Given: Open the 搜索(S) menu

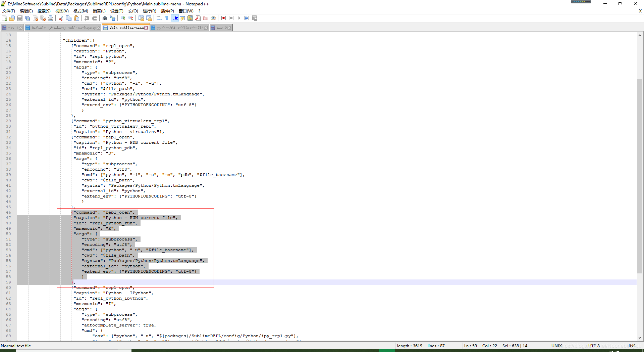Looking at the screenshot, I should tap(44, 11).
